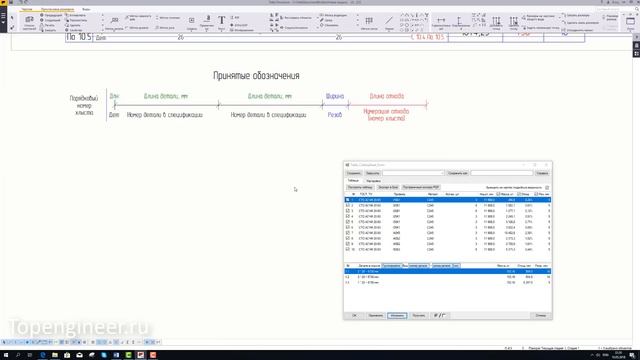Open the notification center in the system tray
Image resolution: width=640 pixels, height=360 pixels.
coord(632,355)
